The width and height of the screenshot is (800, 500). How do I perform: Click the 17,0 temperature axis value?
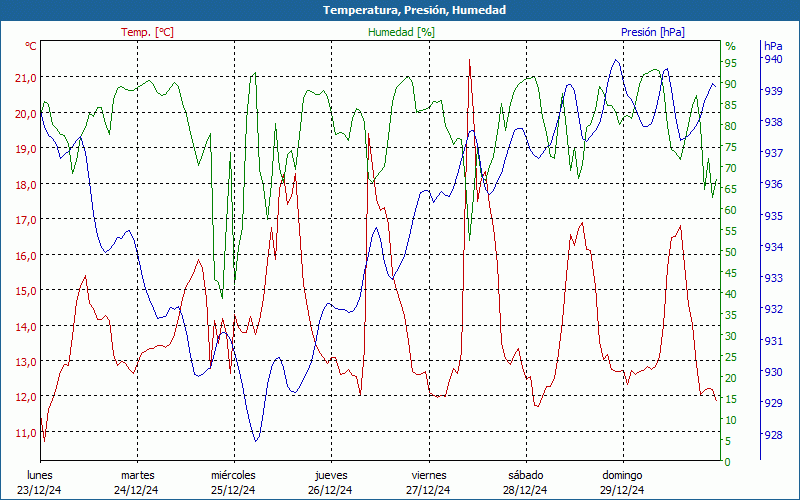click(x=26, y=220)
